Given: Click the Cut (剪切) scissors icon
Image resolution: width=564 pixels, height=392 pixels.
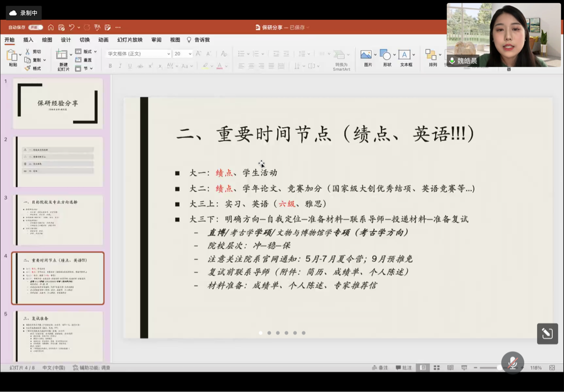Looking at the screenshot, I should [27, 52].
